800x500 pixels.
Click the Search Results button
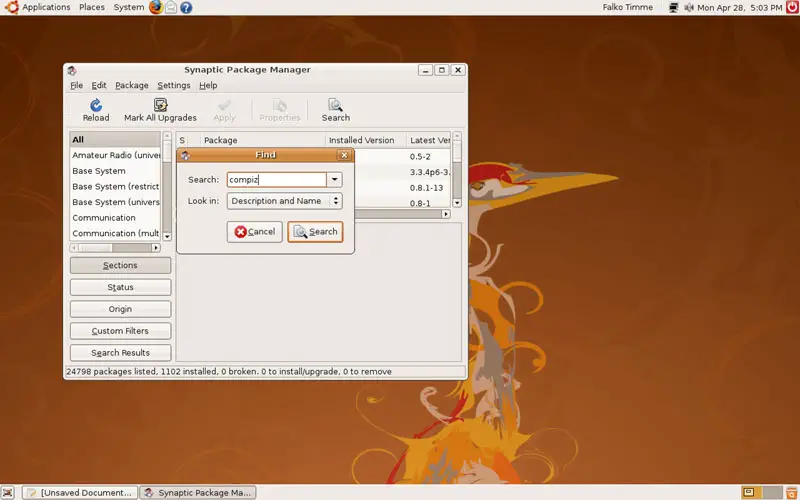click(120, 353)
